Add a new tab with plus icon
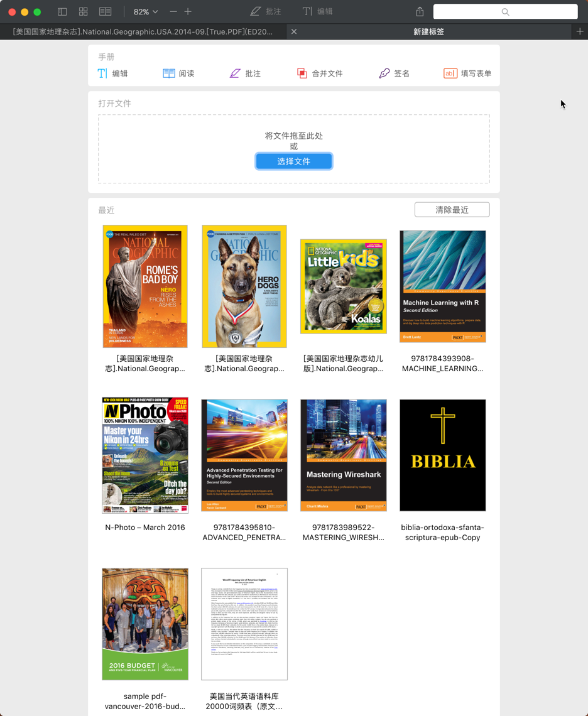This screenshot has height=716, width=588. coord(580,31)
